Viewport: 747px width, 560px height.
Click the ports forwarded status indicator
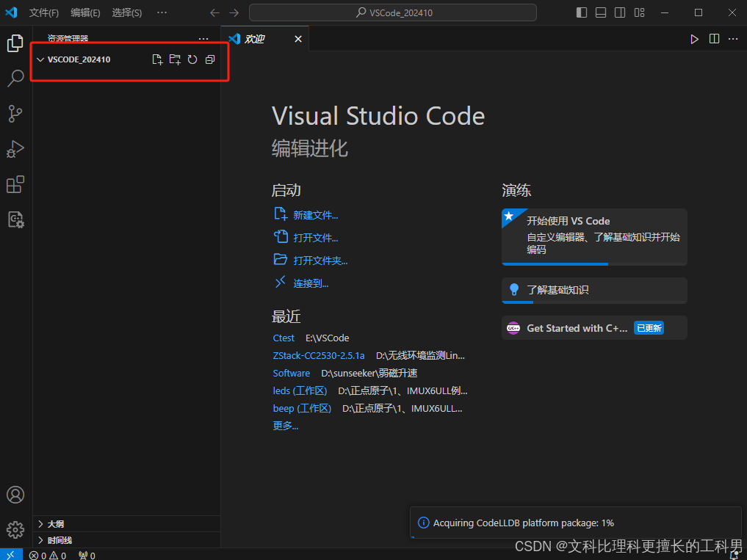tap(87, 556)
